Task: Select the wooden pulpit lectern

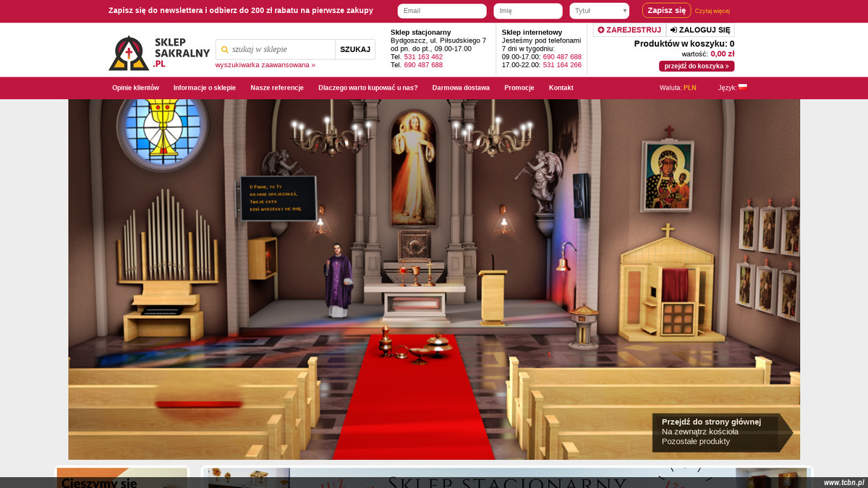Action: click(x=493, y=297)
